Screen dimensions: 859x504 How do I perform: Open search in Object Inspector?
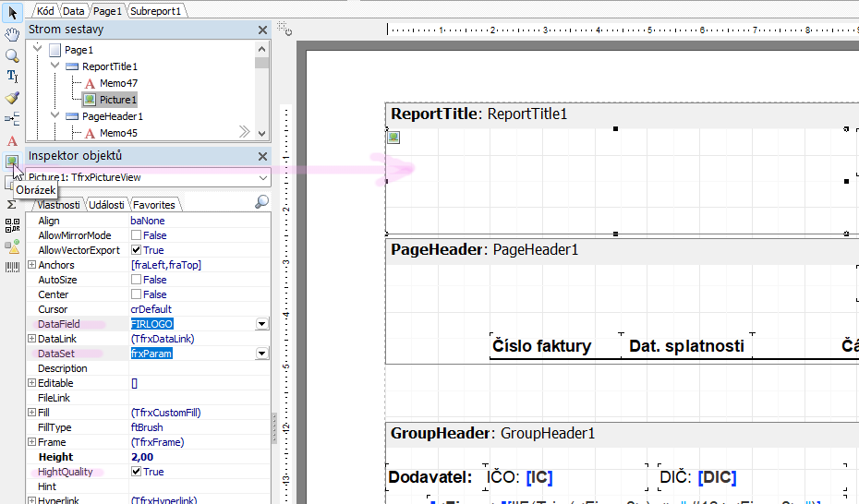[x=262, y=202]
